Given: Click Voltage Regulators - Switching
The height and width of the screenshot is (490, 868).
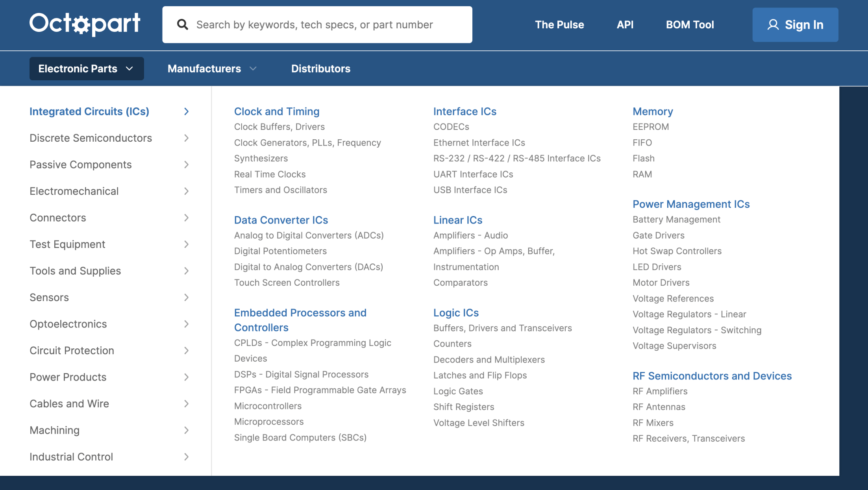Looking at the screenshot, I should [x=697, y=330].
